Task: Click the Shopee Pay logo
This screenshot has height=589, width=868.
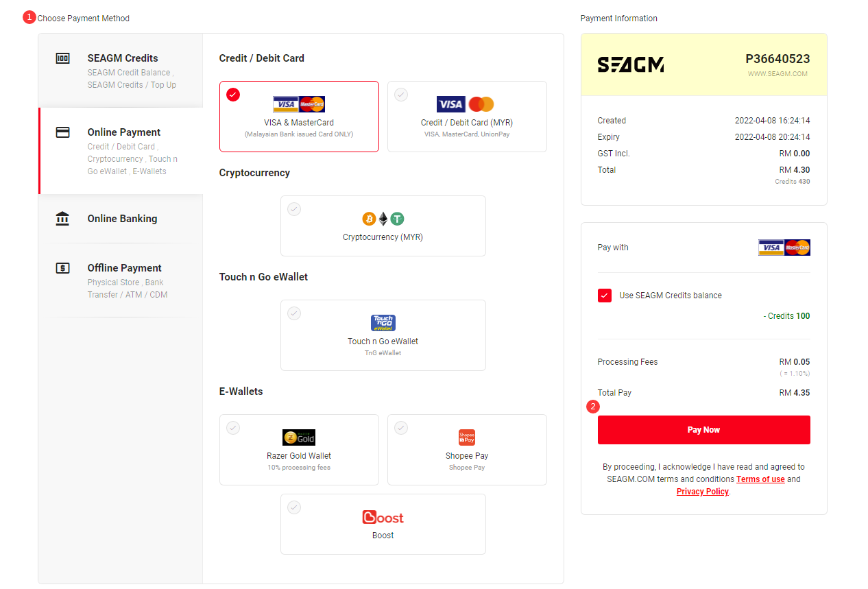Action: pyautogui.click(x=467, y=437)
